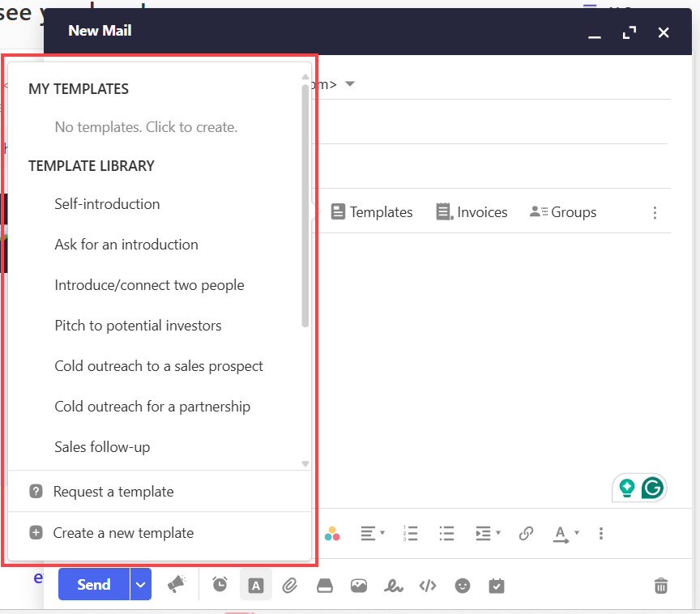
Task: Click the megaphone campaign icon
Action: click(x=177, y=585)
